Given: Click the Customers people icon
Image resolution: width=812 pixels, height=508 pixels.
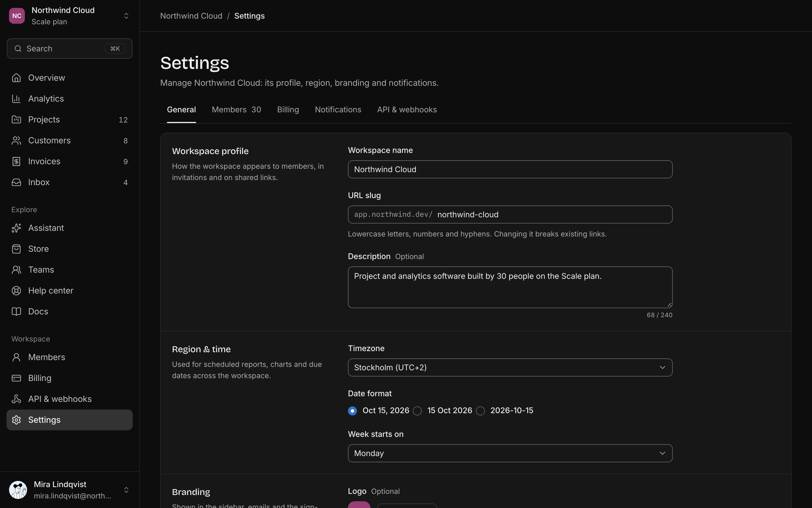Looking at the screenshot, I should point(16,141).
